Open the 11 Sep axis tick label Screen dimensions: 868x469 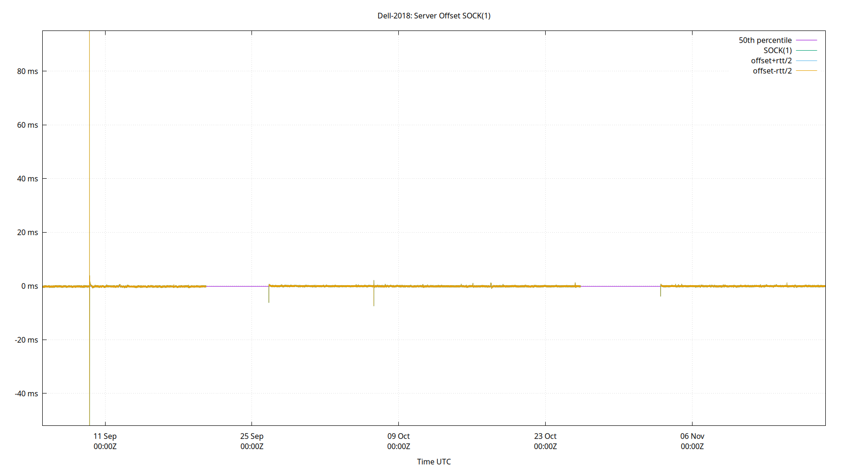tap(105, 441)
